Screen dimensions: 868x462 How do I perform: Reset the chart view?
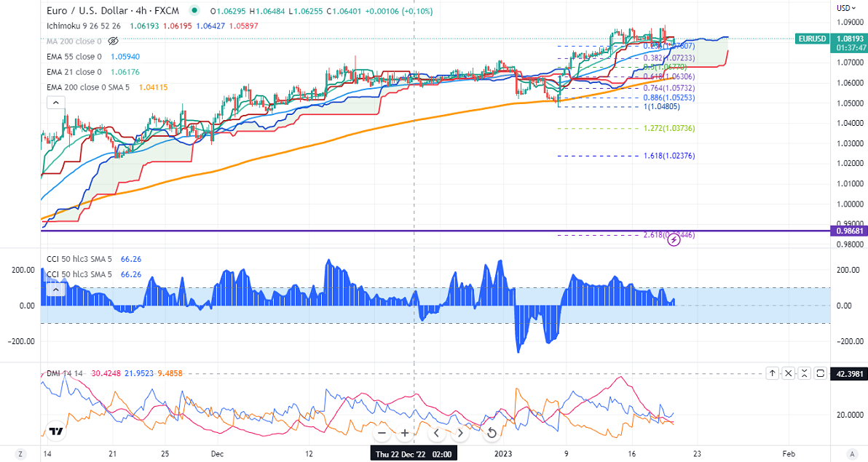point(492,433)
